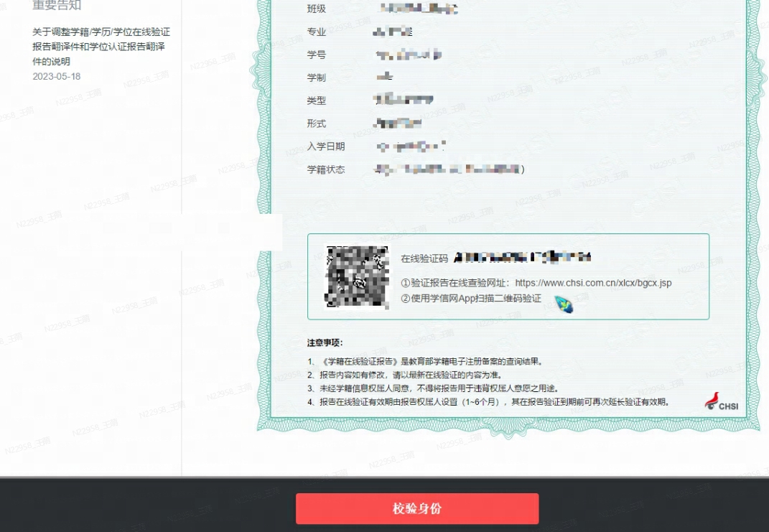This screenshot has width=769, height=532.
Task: Click the 重要告知 sidebar heading
Action: tap(56, 6)
